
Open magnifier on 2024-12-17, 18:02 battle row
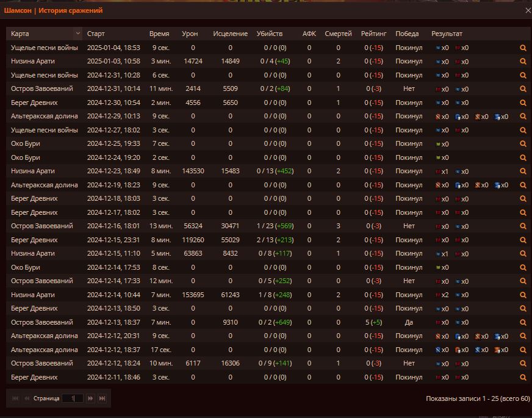point(523,213)
